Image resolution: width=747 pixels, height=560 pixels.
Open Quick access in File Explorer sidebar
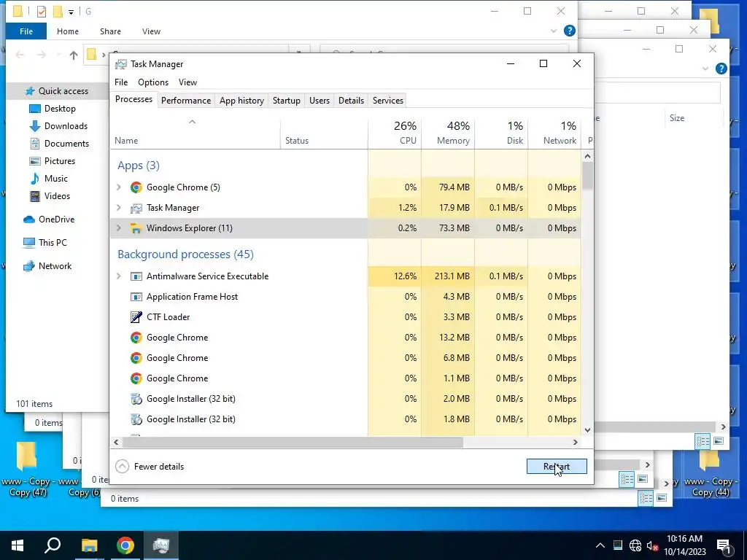tap(58, 91)
